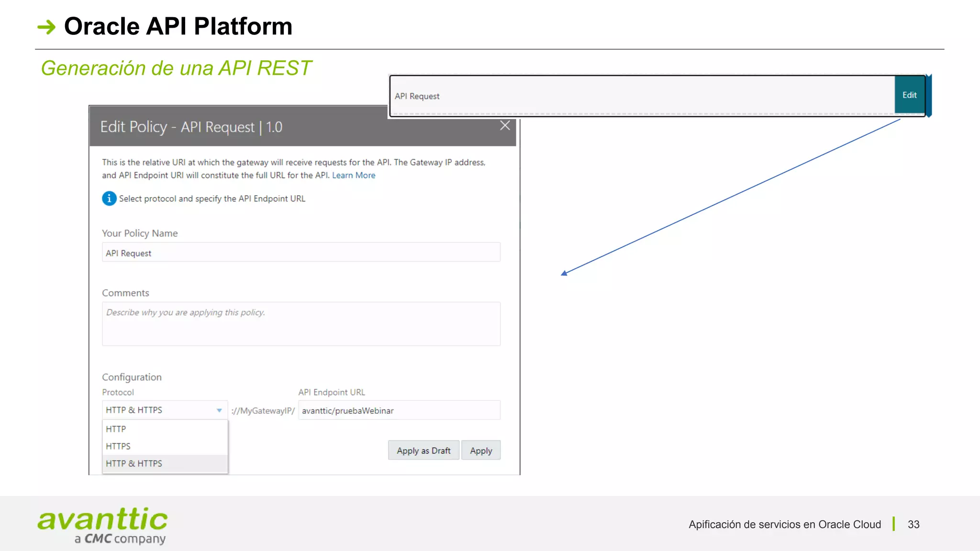980x551 pixels.
Task: Select HTTP from protocol list
Action: coord(165,429)
